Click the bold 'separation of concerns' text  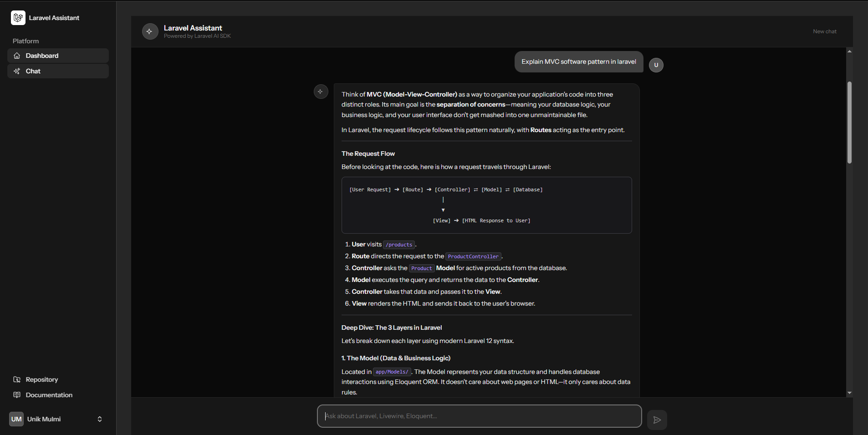[471, 104]
